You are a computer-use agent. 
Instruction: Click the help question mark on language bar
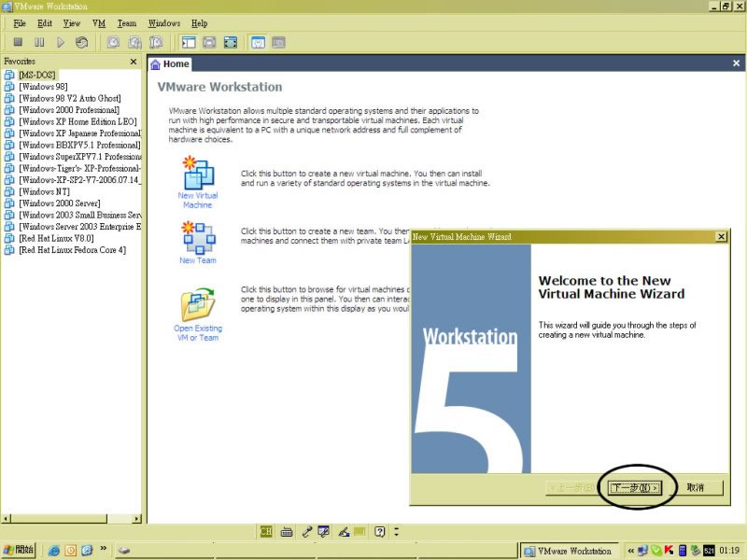(379, 531)
